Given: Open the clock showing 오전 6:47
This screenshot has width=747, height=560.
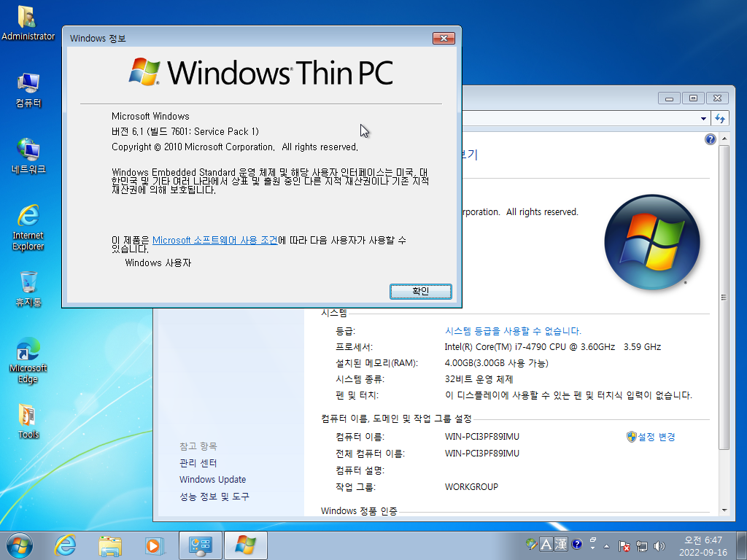Looking at the screenshot, I should (703, 546).
